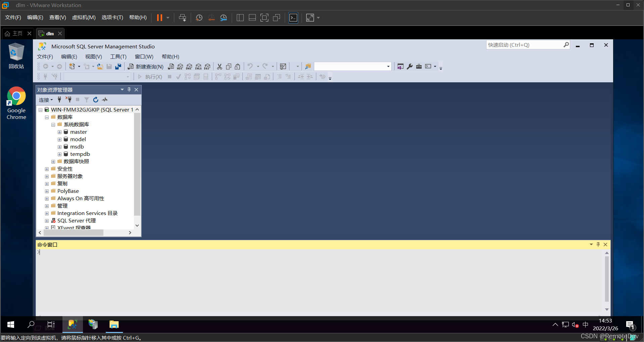The width and height of the screenshot is (644, 342).
Task: Click Connect Object Explorer plug icon
Action: 59,99
